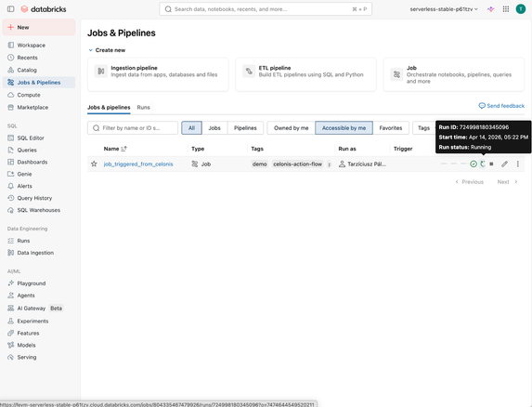Open the serverless-stable workspace dropdown
Image resolution: width=532 pixels, height=407 pixels.
(444, 9)
